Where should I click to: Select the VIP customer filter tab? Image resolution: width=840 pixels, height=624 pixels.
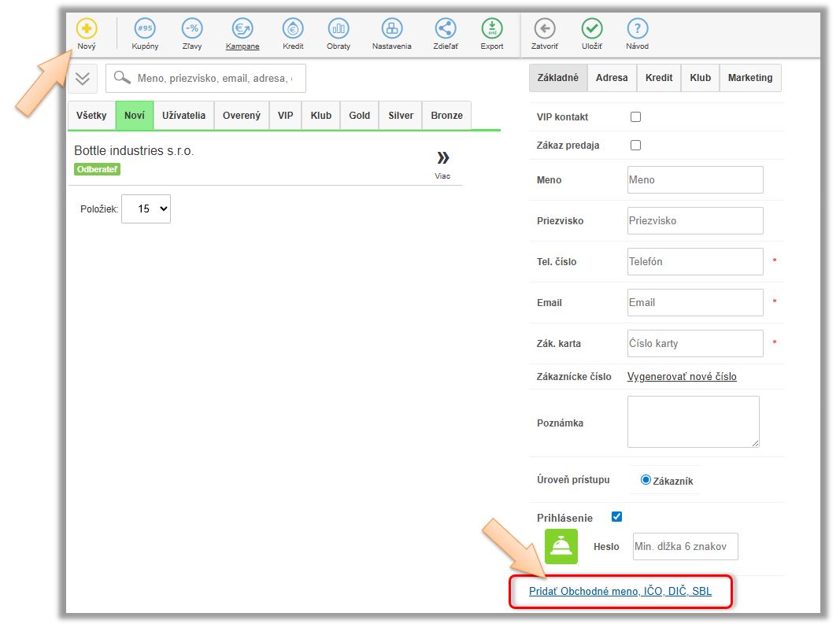pos(285,116)
